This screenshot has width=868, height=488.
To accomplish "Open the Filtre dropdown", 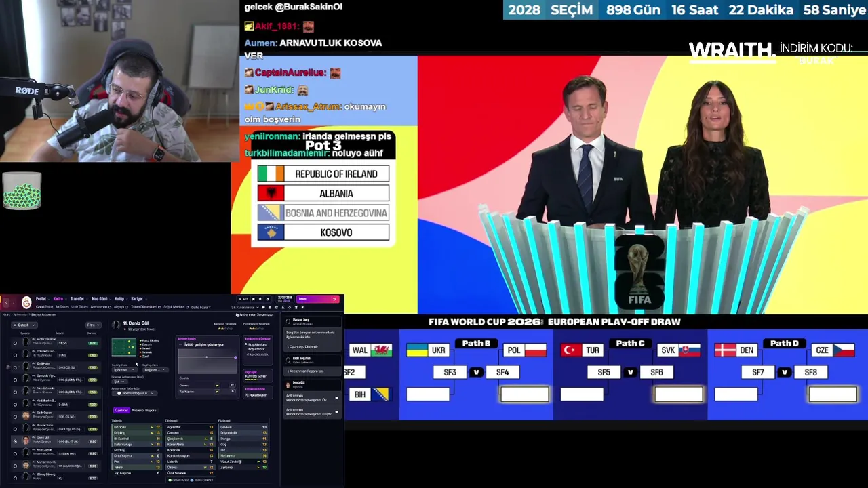I will point(94,325).
